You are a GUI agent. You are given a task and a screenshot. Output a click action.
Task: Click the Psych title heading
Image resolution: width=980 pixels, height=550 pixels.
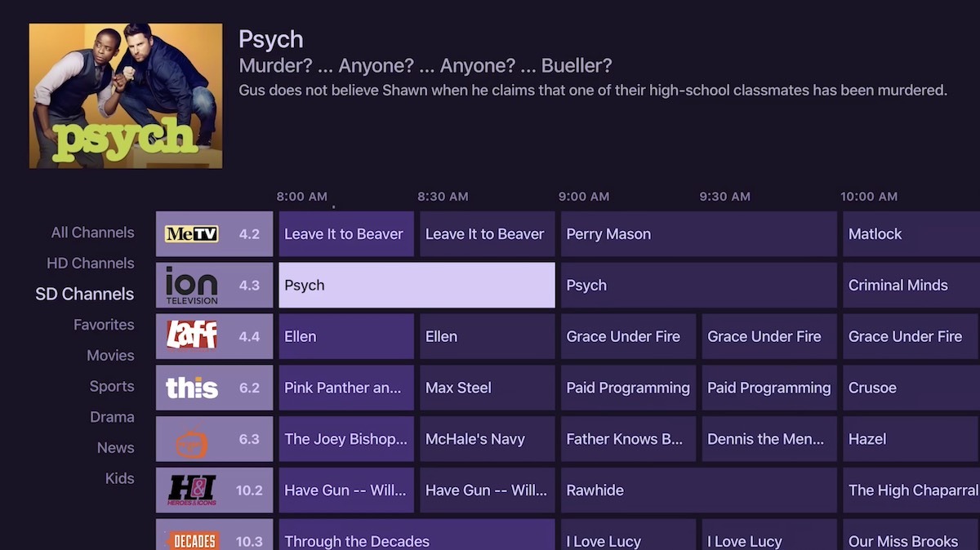click(x=271, y=40)
